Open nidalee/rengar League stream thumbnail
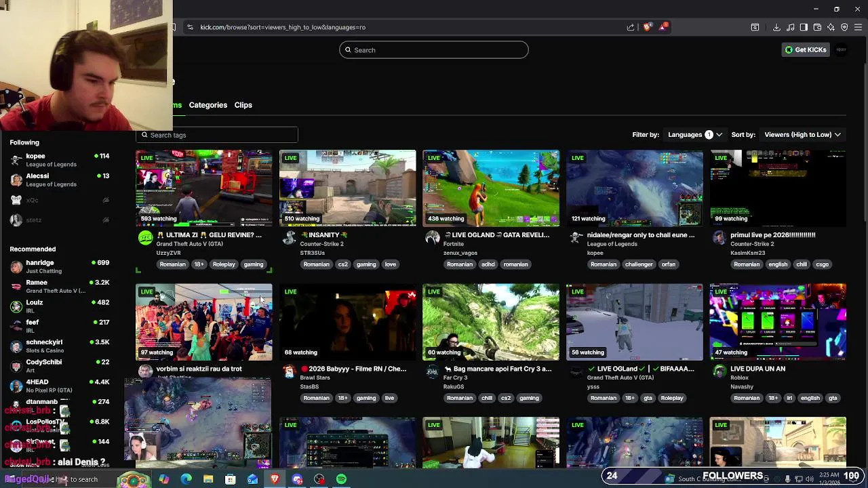868x488 pixels. (635, 188)
